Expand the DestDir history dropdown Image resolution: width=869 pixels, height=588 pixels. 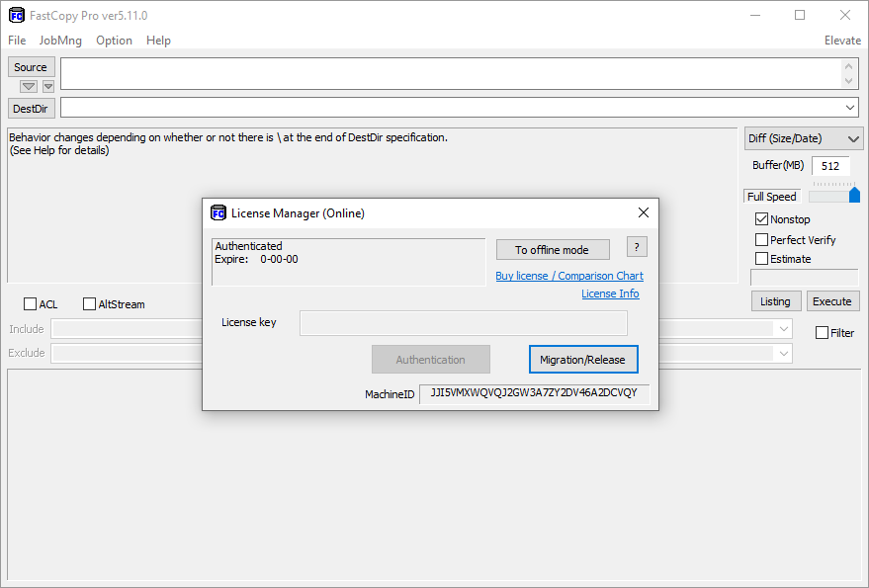(850, 107)
